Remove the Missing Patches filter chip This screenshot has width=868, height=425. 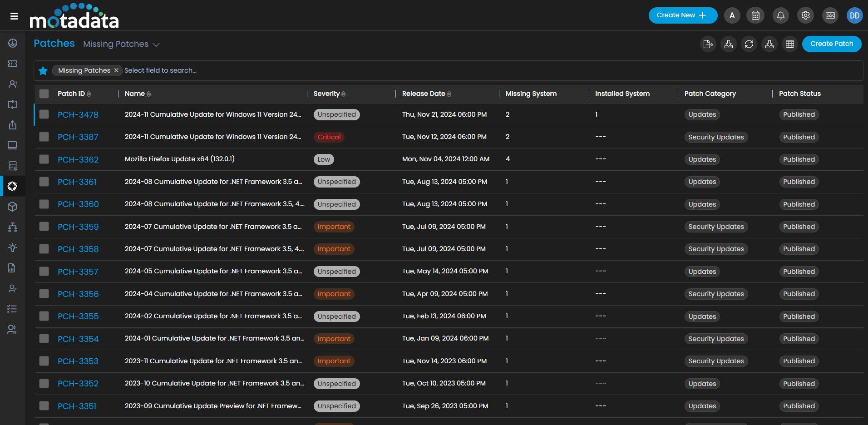pos(116,70)
